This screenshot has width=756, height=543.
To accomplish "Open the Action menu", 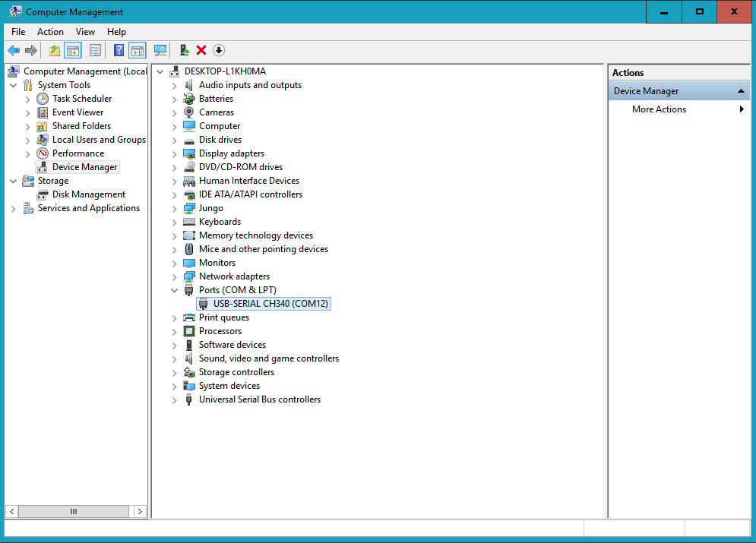I will point(50,32).
